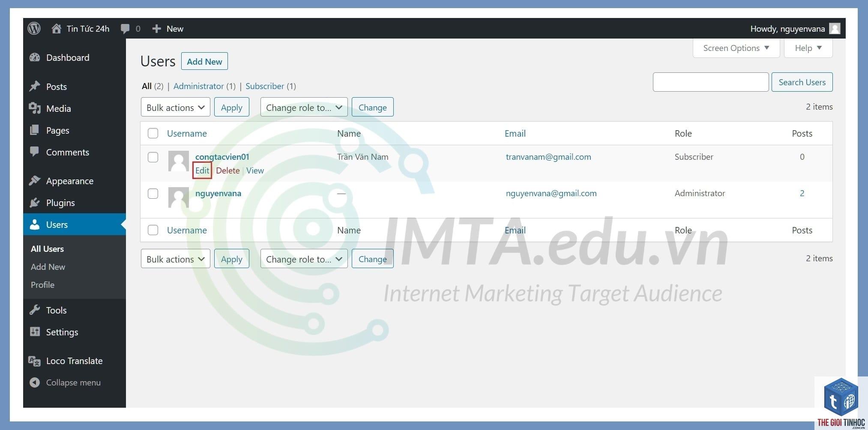
Task: Filter users by the Administrator link
Action: pos(199,86)
